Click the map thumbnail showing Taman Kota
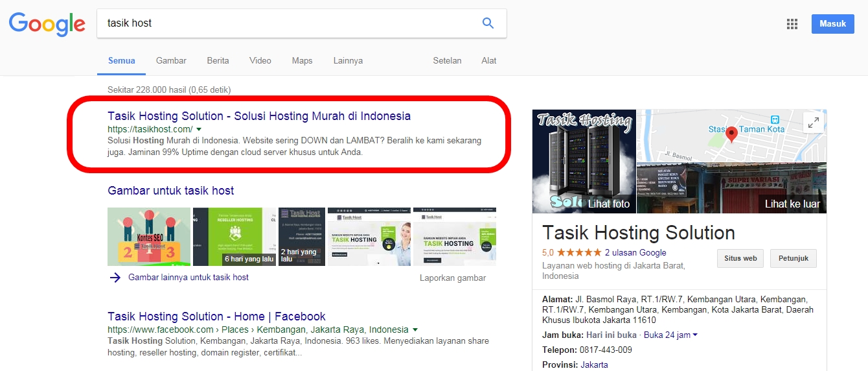This screenshot has width=868, height=371. (x=732, y=136)
